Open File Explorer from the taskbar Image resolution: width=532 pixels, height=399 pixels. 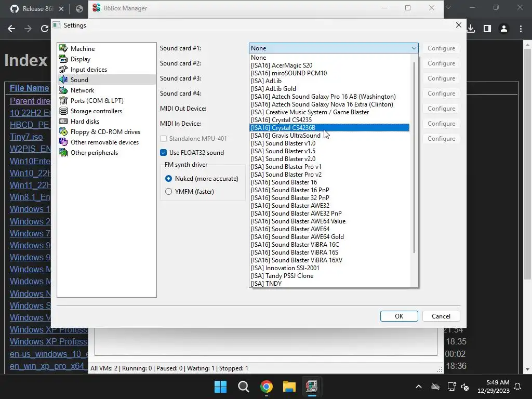pos(289,387)
